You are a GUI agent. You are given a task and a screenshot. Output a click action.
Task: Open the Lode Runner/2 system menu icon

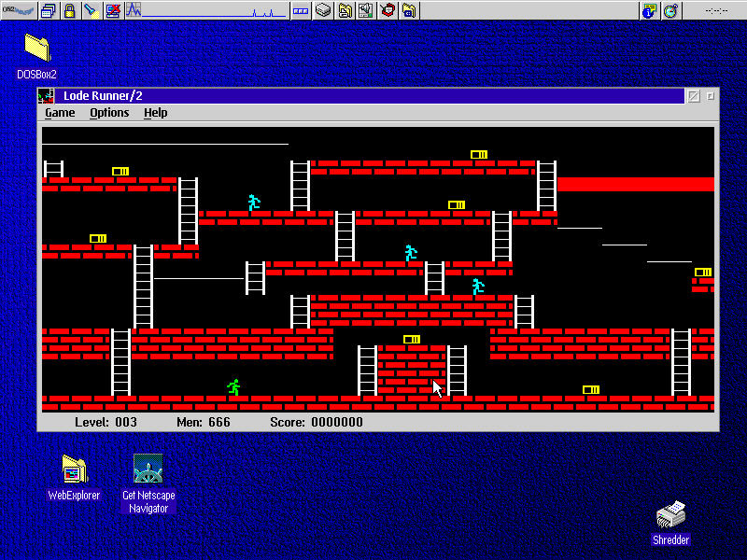(x=46, y=96)
